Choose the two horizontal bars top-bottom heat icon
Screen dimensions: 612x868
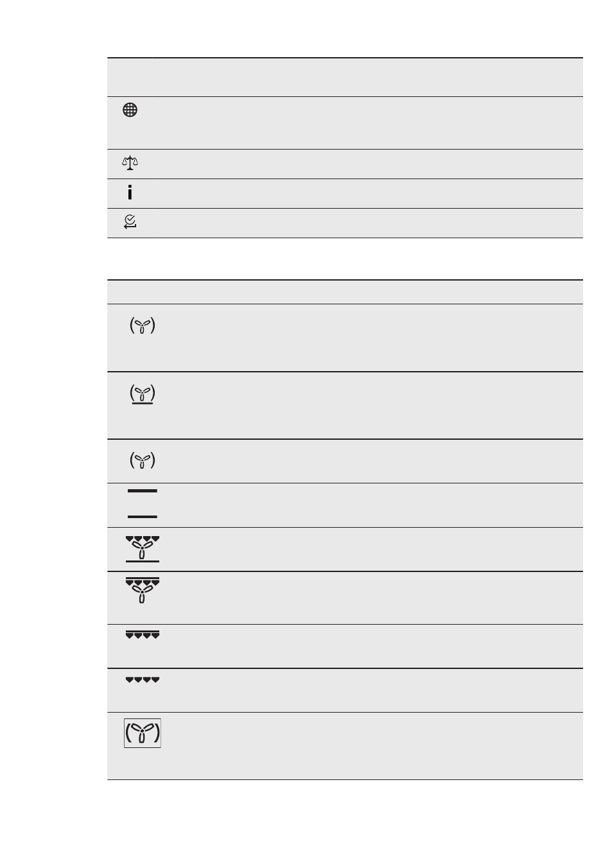coord(143,503)
